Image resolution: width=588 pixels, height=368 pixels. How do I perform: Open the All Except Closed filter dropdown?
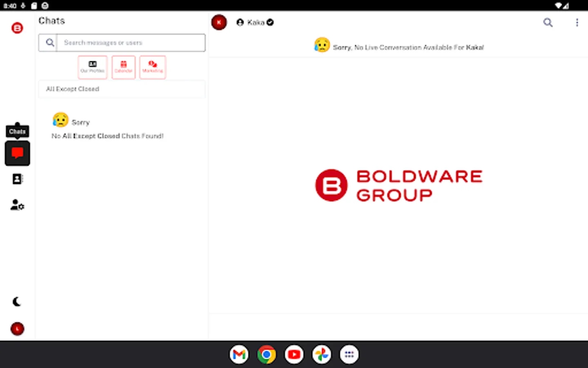[x=122, y=89]
